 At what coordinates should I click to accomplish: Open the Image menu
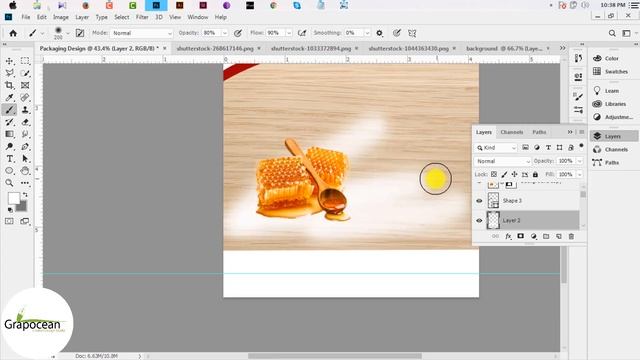click(61, 17)
